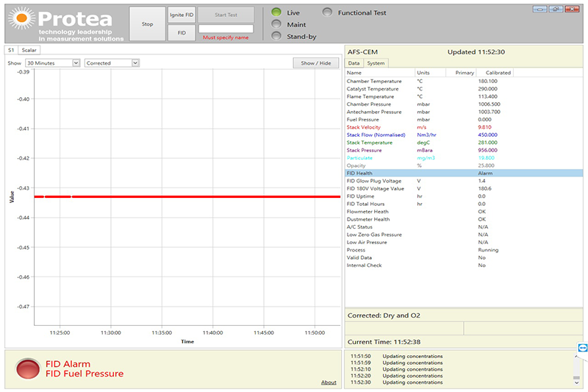Click the Protea sunburst logo
The height and width of the screenshot is (392, 588).
(22, 18)
